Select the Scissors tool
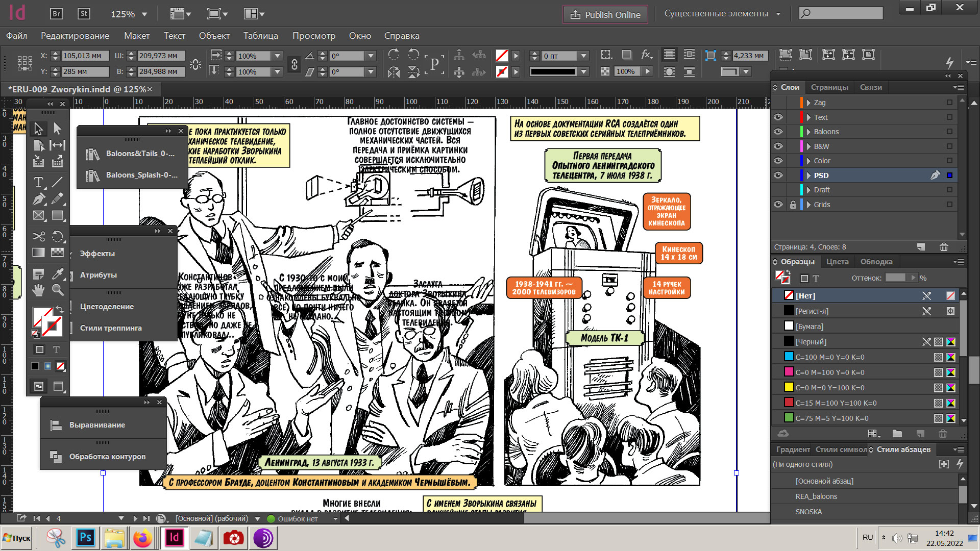Viewport: 980px width, 551px height. click(38, 236)
